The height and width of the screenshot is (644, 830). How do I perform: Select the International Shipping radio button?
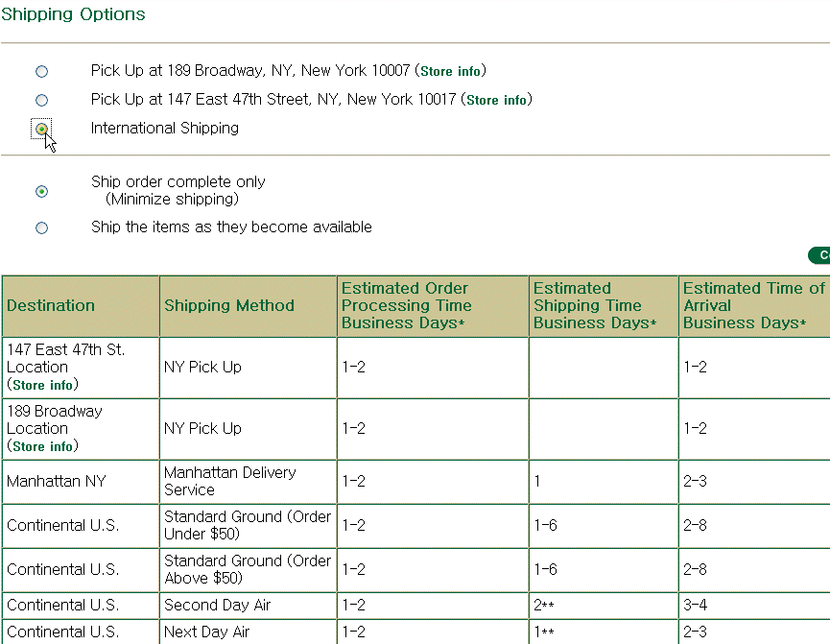pyautogui.click(x=41, y=129)
